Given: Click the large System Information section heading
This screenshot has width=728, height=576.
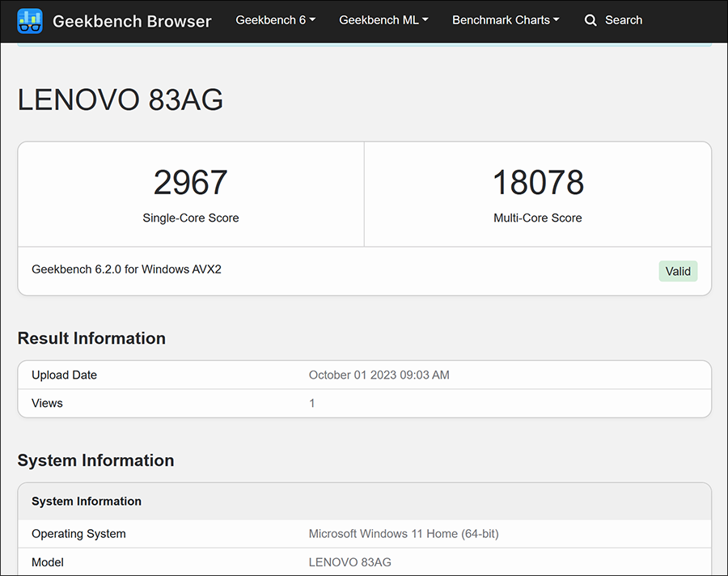Looking at the screenshot, I should 95,460.
